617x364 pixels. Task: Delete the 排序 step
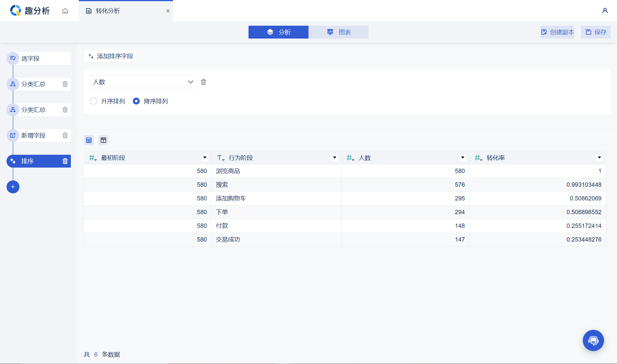tap(65, 161)
